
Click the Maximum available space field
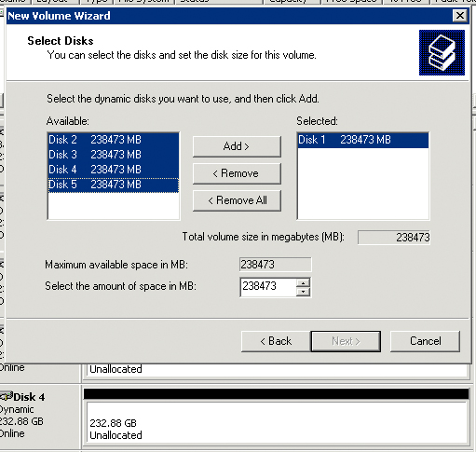click(x=276, y=265)
